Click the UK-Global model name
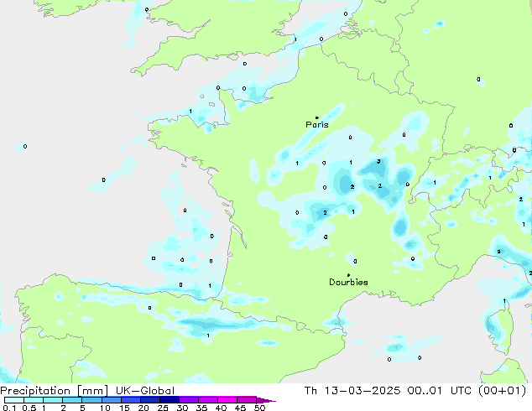Image resolution: width=532 pixels, height=411 pixels. tap(145, 391)
